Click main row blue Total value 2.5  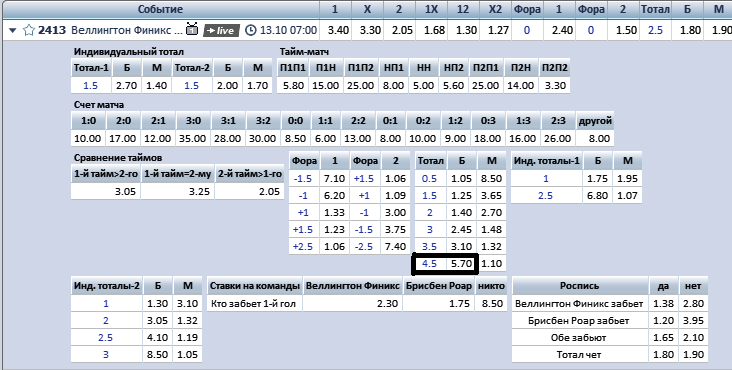tap(655, 30)
